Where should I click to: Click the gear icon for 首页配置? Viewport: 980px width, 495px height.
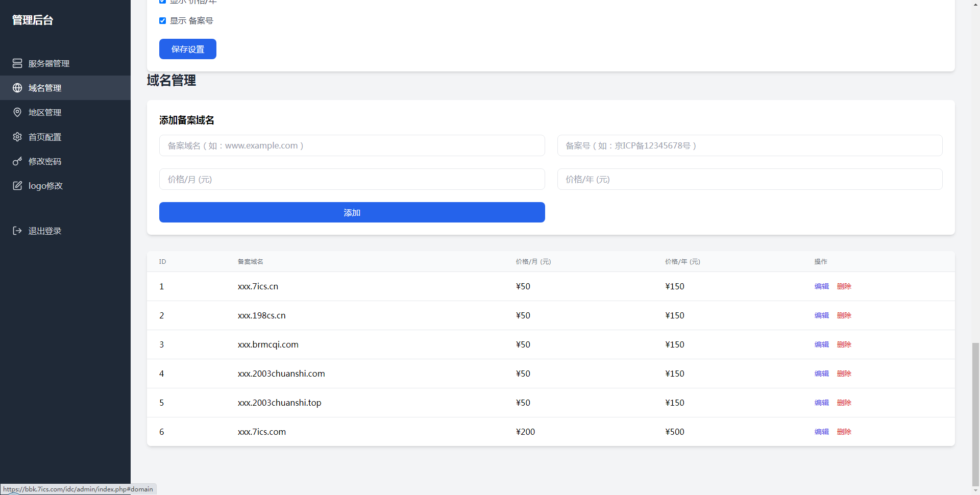coord(17,137)
